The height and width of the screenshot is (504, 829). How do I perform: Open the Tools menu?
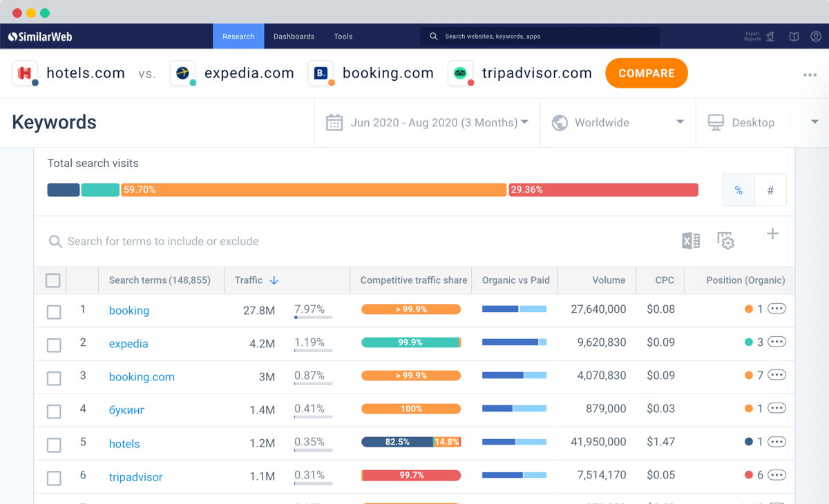tap(343, 37)
